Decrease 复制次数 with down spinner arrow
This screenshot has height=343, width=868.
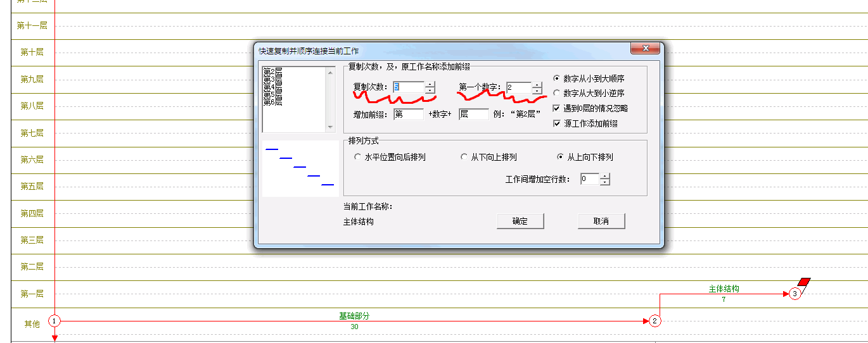pyautogui.click(x=430, y=90)
